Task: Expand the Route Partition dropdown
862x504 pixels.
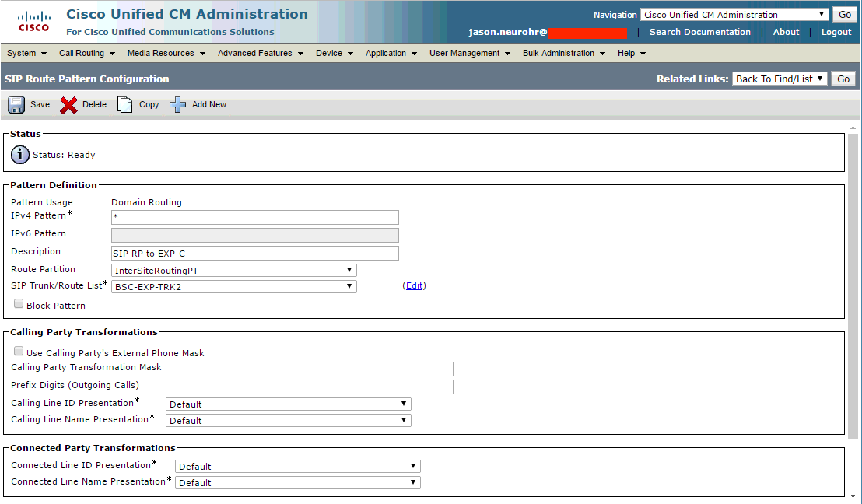Action: (233, 271)
